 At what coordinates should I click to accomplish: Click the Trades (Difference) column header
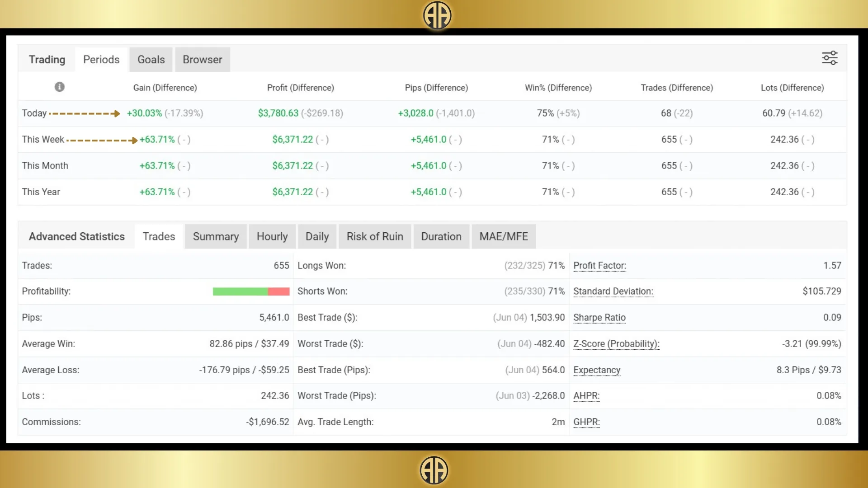click(677, 88)
